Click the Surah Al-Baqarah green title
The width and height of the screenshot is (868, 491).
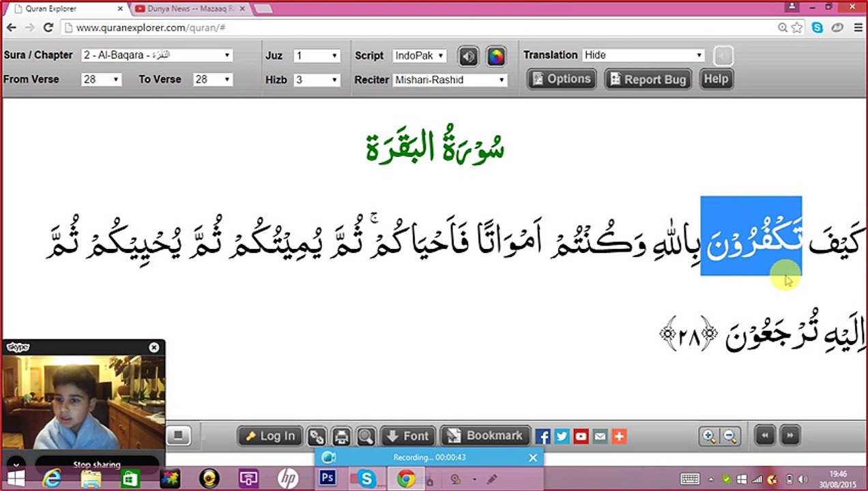435,145
